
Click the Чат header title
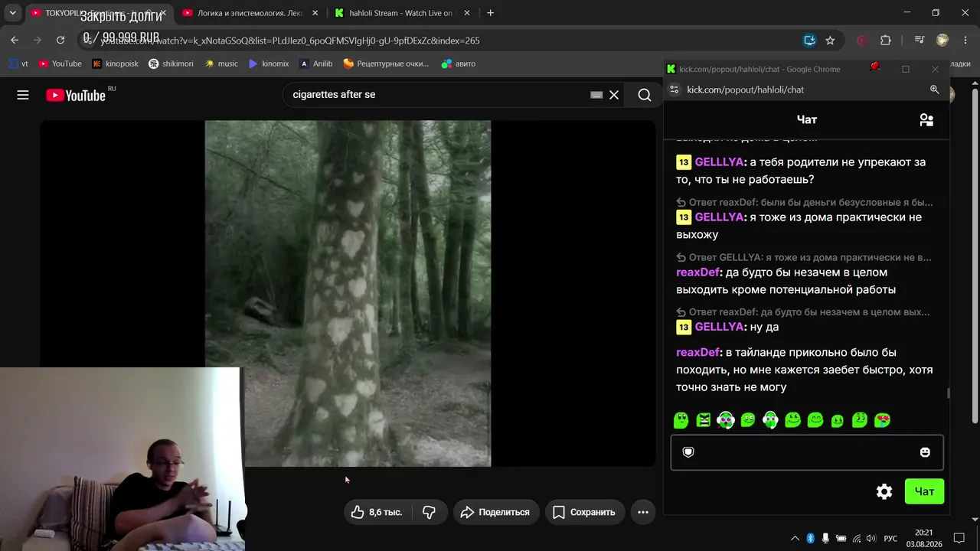[807, 119]
